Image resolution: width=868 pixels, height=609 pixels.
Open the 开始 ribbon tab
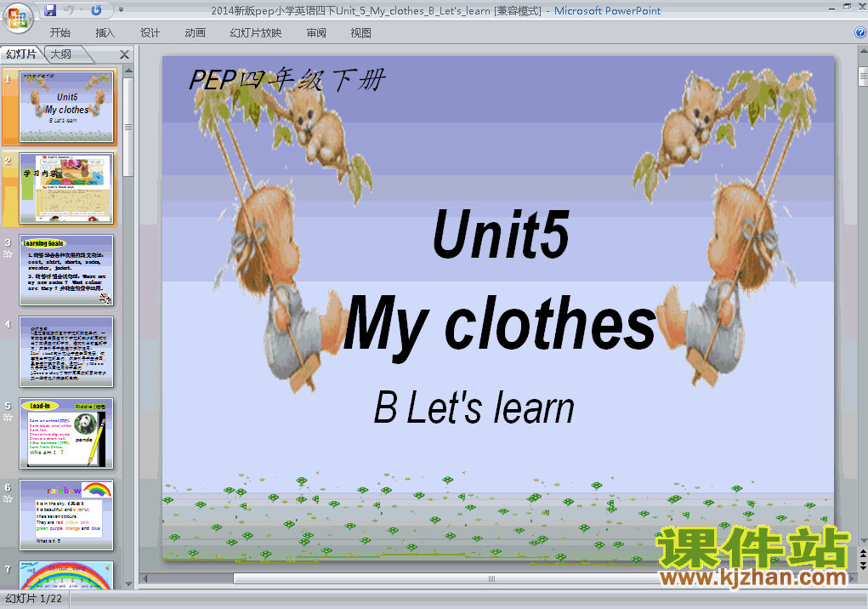coord(60,32)
